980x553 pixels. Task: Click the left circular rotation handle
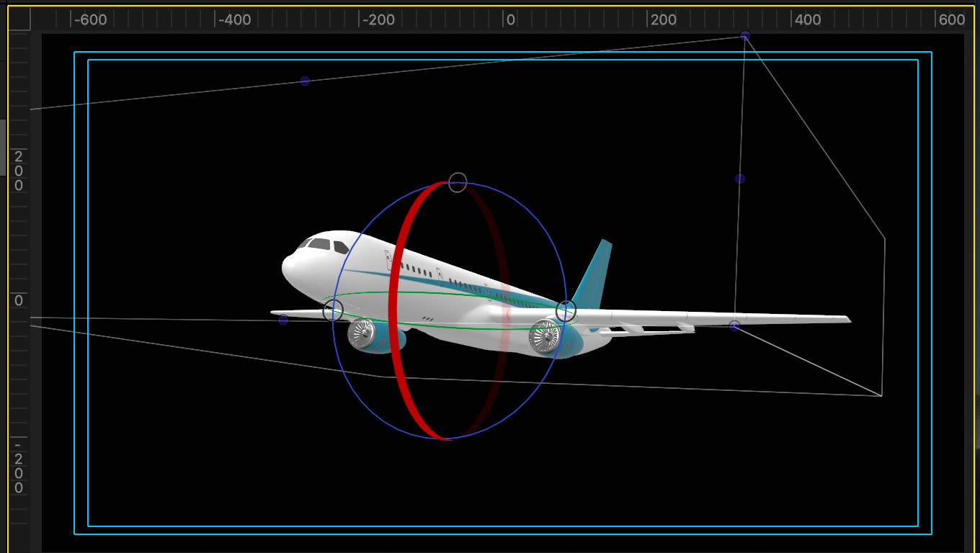tap(333, 311)
